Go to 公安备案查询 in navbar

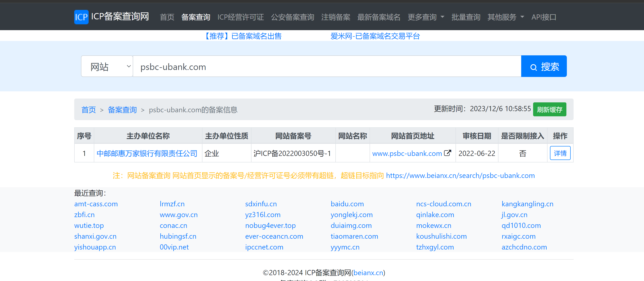[x=292, y=17]
